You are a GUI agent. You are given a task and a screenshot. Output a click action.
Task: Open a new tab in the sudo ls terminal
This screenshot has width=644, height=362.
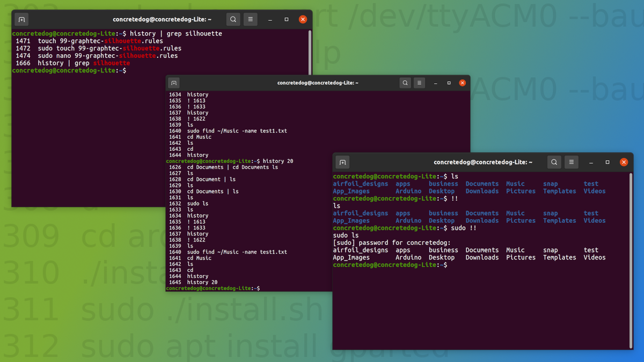tap(342, 162)
